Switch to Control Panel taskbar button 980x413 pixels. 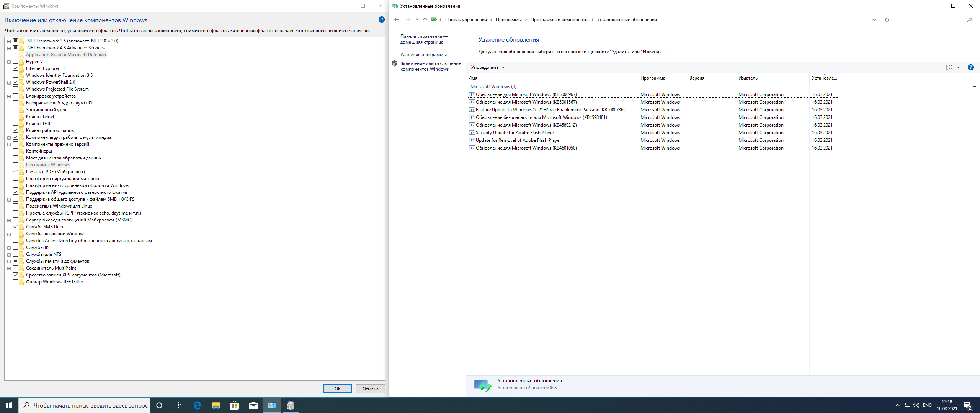272,405
